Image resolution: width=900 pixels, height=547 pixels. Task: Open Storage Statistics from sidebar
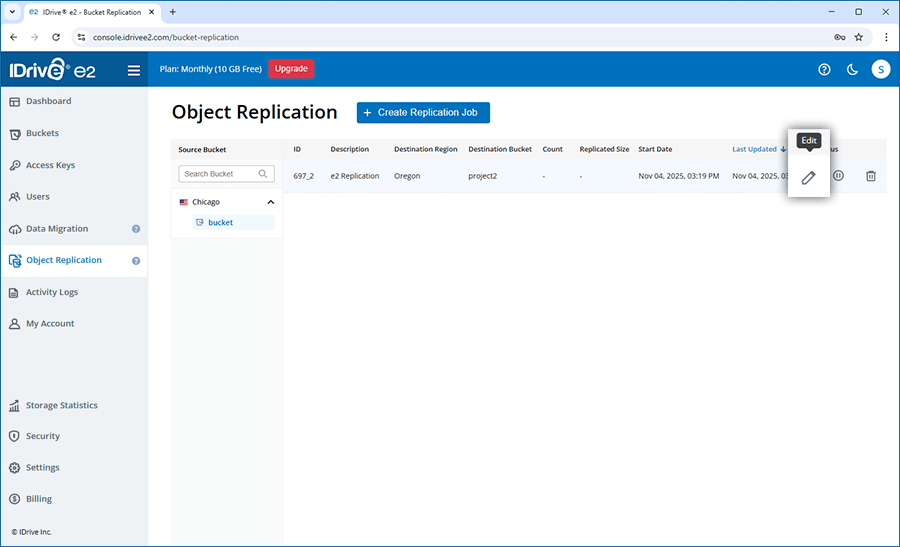(x=61, y=406)
